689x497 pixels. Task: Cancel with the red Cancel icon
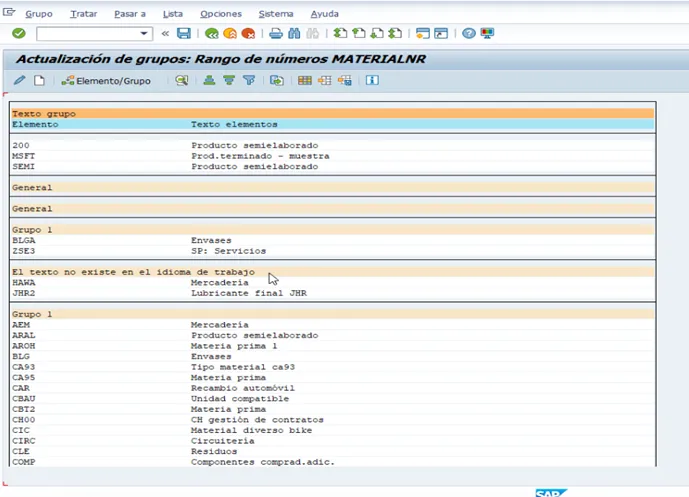(x=248, y=33)
